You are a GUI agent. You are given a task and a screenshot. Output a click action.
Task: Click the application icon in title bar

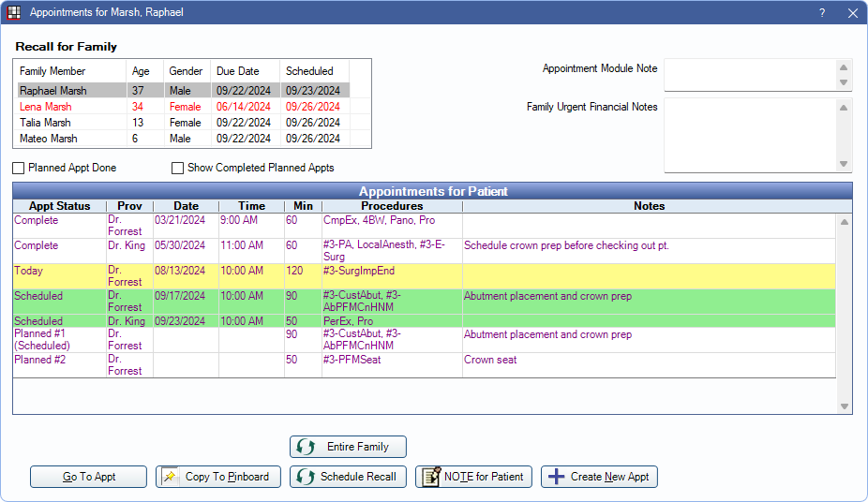pyautogui.click(x=13, y=13)
